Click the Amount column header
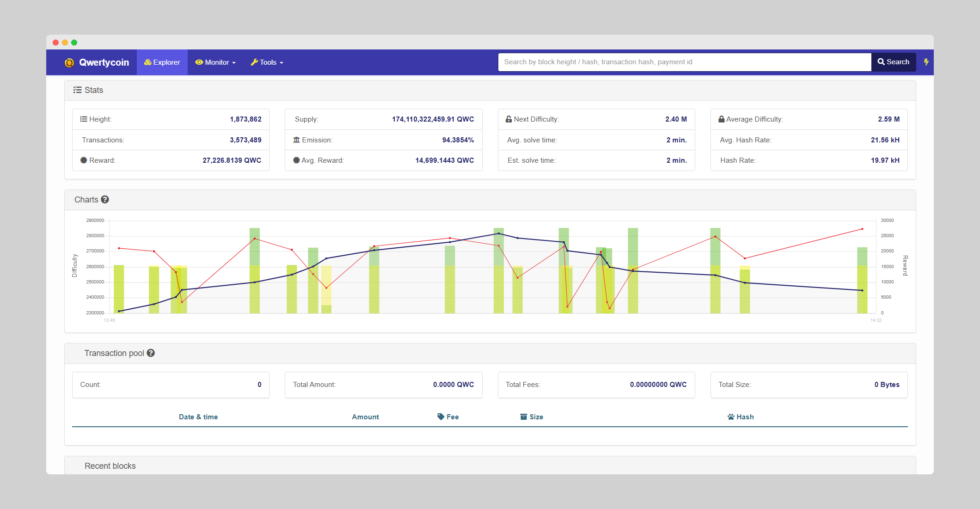 coord(365,417)
